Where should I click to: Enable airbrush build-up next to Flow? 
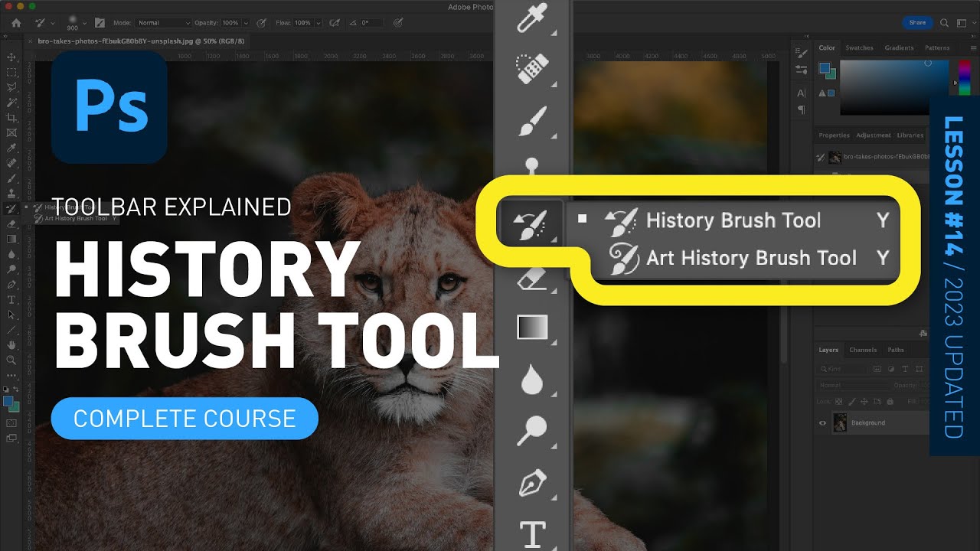click(x=335, y=23)
